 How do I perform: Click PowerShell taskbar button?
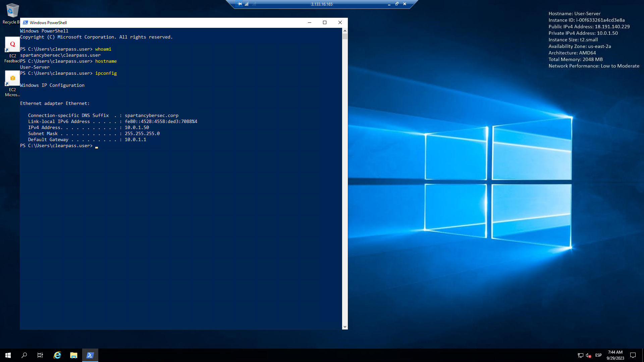90,355
